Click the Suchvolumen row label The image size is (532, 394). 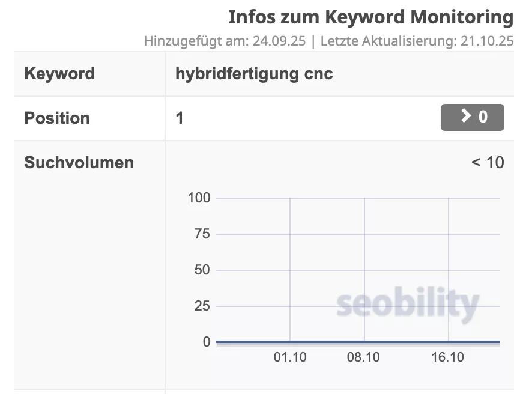click(79, 163)
